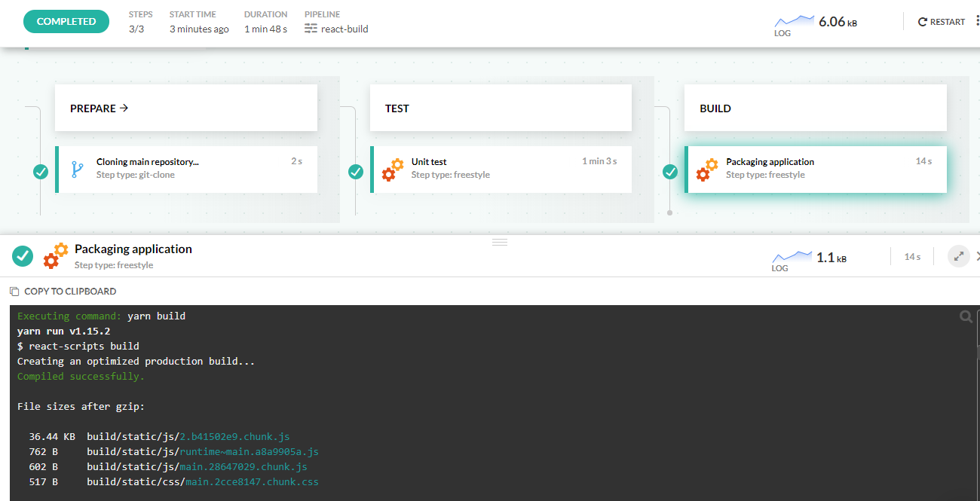Click the step log size graph in panel

pos(792,258)
